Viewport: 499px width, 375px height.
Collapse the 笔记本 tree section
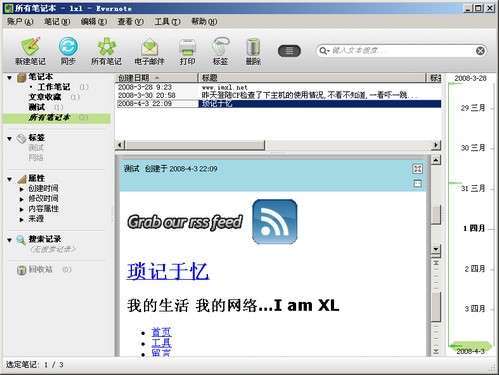click(x=9, y=78)
